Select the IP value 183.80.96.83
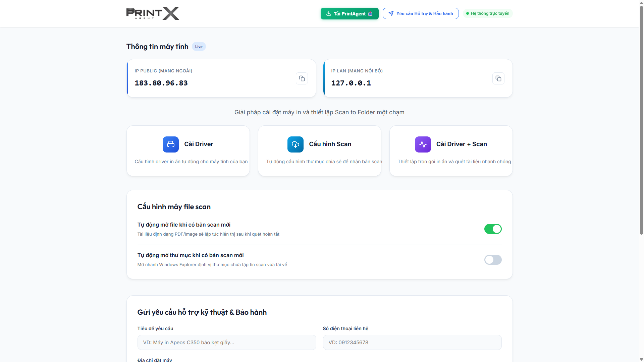The image size is (644, 362). click(161, 83)
